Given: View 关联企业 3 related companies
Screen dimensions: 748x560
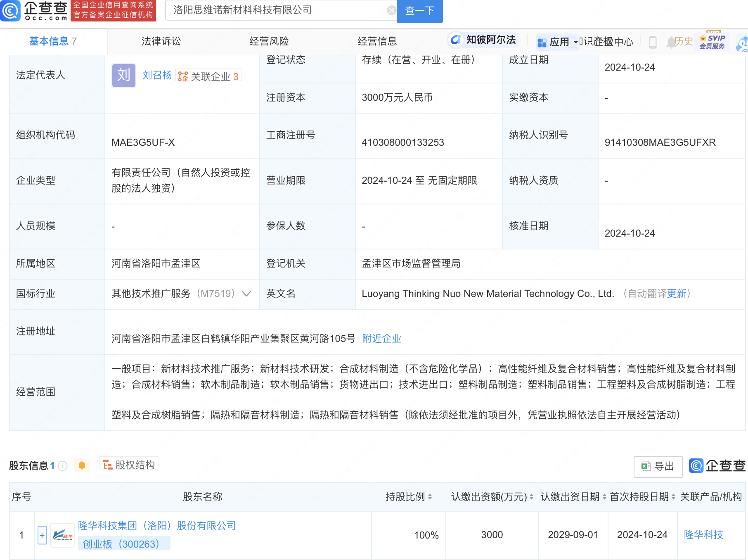Looking at the screenshot, I should coord(209,76).
